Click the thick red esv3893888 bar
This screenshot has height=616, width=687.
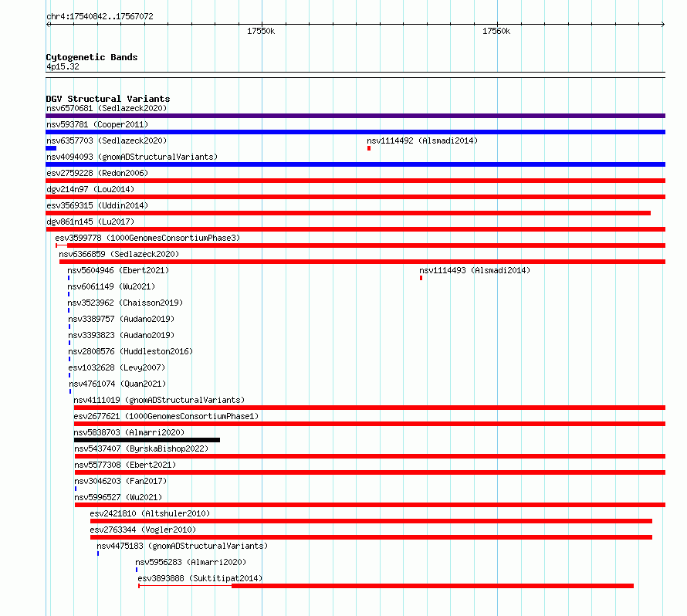click(x=432, y=586)
